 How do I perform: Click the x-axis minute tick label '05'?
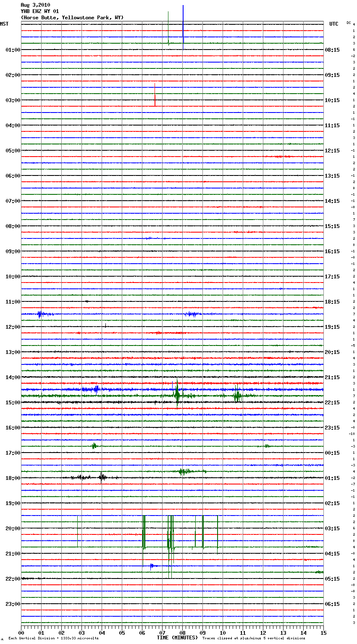tap(122, 633)
